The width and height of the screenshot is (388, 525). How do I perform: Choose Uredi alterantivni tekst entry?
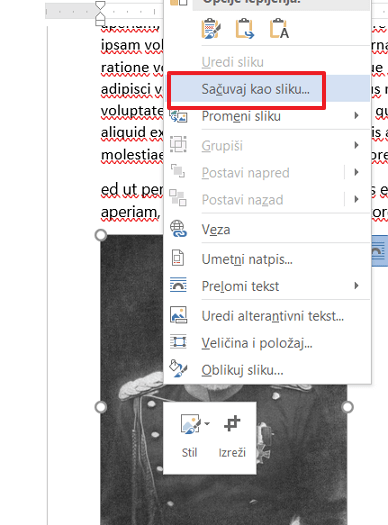[268, 316]
